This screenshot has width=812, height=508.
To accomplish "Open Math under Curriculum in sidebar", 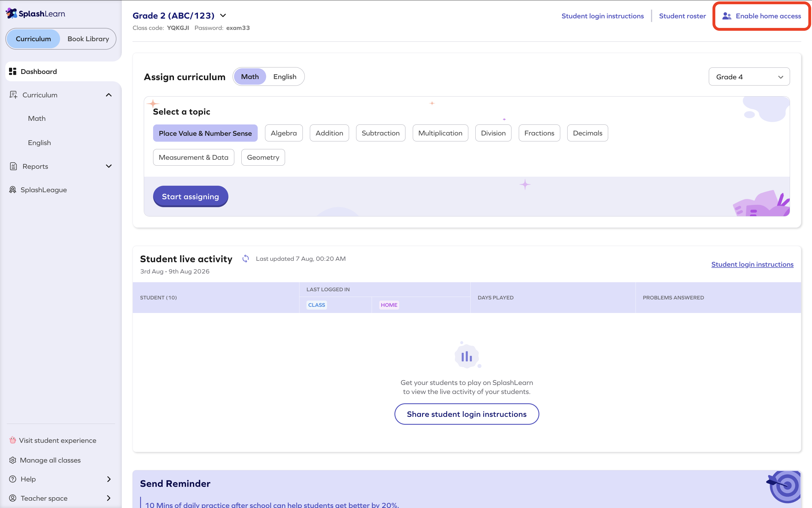I will (x=37, y=118).
